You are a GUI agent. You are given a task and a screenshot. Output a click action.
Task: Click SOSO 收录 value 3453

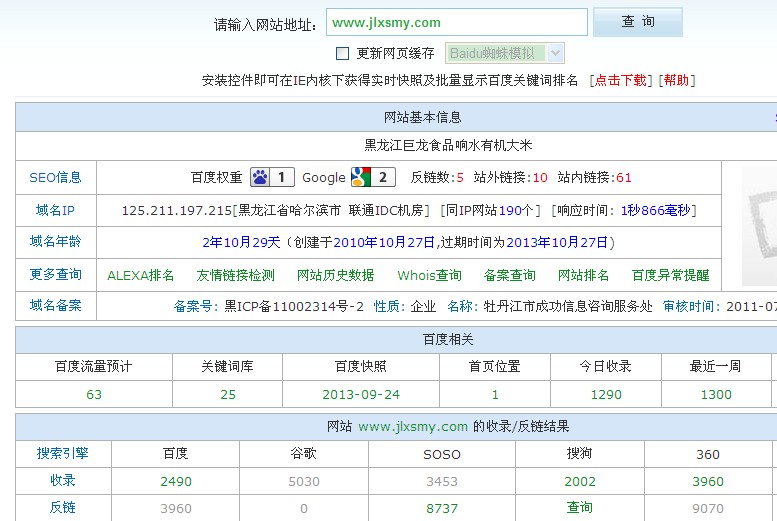pos(442,481)
